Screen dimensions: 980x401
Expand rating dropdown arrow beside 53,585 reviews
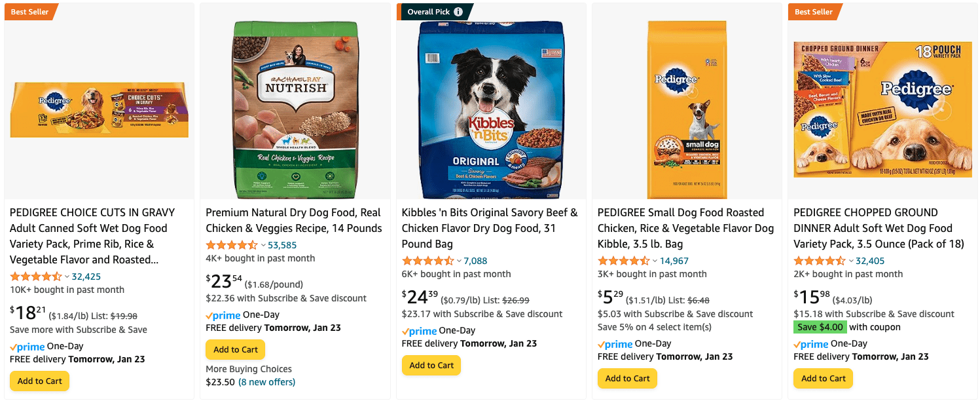coord(263,245)
